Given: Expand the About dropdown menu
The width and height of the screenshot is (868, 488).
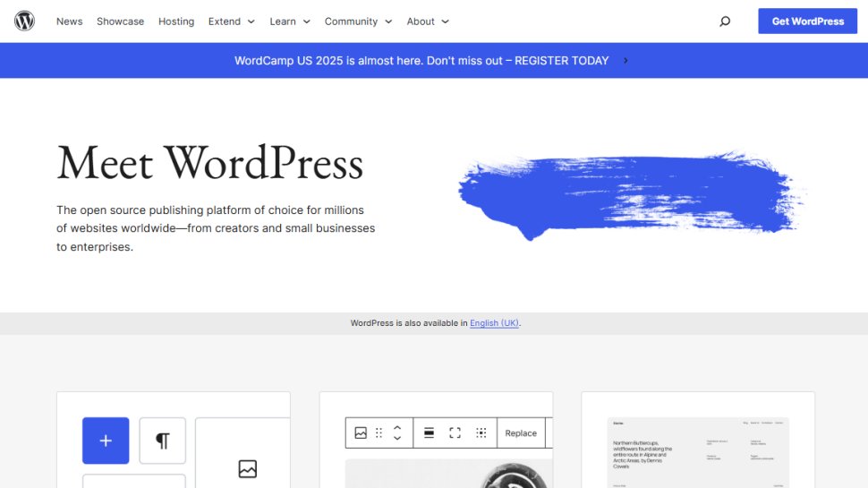Looking at the screenshot, I should (x=428, y=21).
